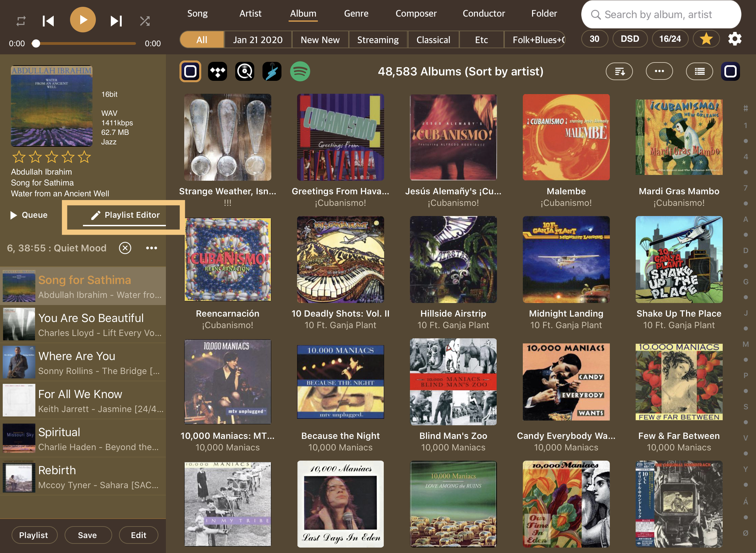Open the Folder tab
Viewport: 756px width, 553px height.
(544, 14)
